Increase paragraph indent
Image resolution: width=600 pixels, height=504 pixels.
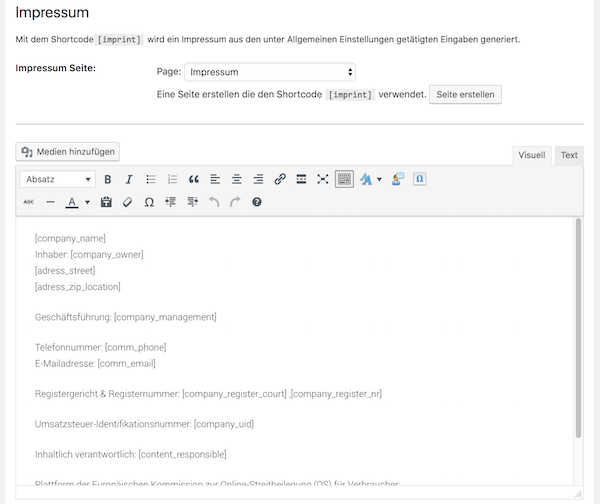point(192,202)
